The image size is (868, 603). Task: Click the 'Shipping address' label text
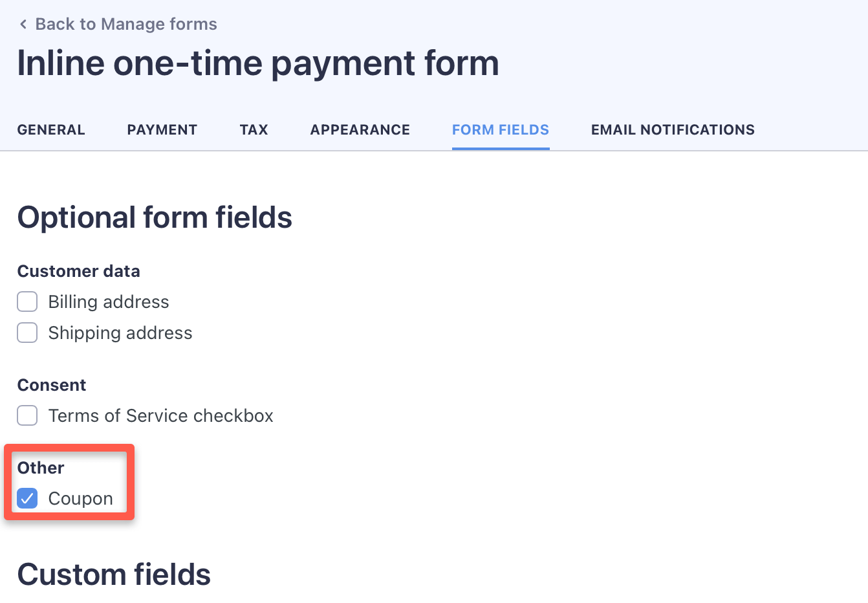pos(120,333)
